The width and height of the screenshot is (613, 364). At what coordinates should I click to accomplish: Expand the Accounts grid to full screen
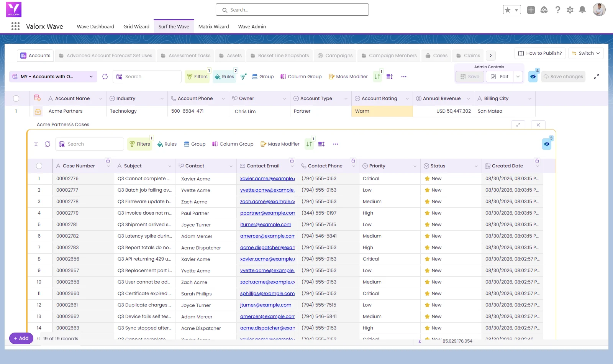click(597, 77)
